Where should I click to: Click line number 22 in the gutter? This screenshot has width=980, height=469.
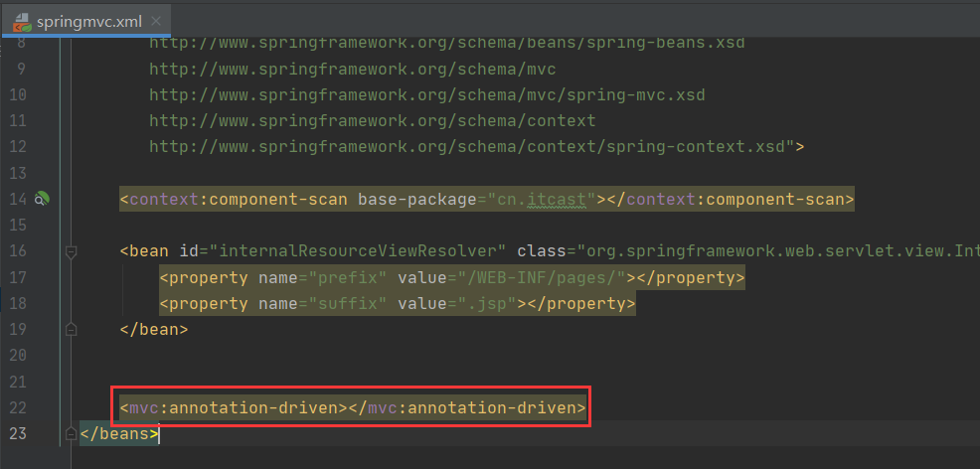[x=18, y=407]
